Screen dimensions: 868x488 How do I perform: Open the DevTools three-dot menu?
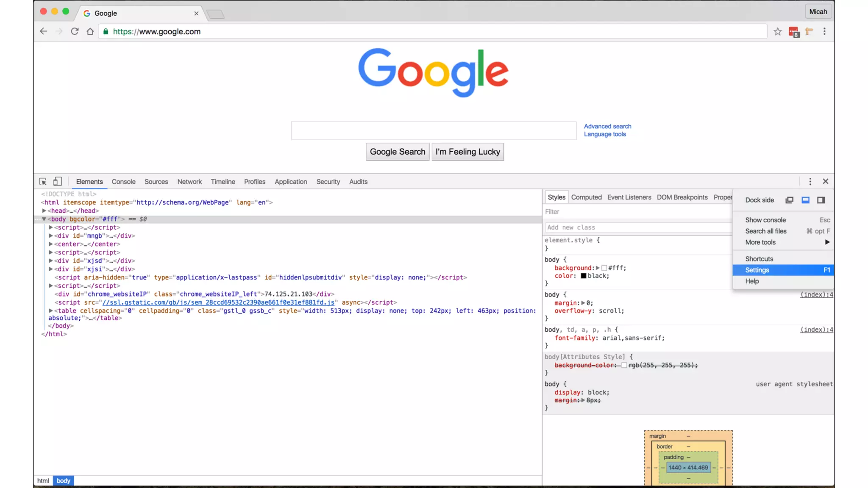tap(810, 181)
